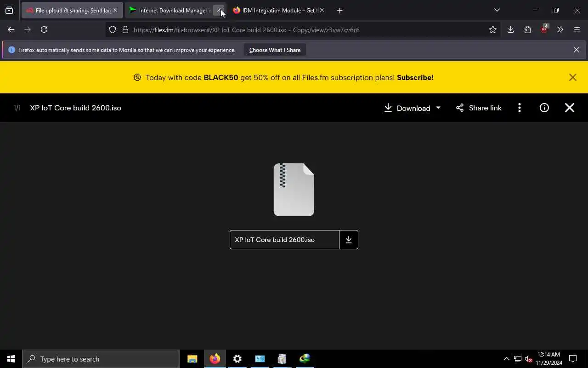The image size is (588, 368).
Task: Open the Firefox application menu
Action: point(577,29)
